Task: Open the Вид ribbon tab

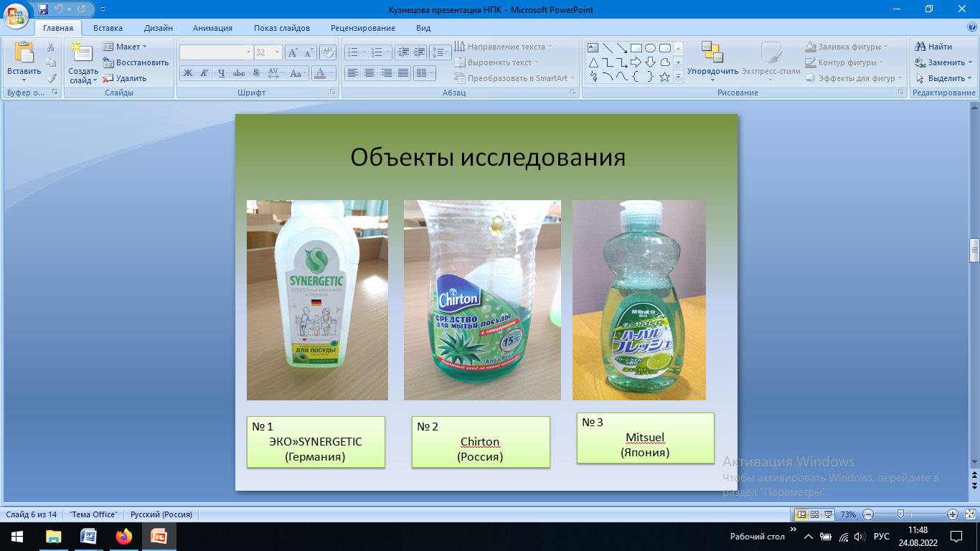Action: tap(423, 28)
